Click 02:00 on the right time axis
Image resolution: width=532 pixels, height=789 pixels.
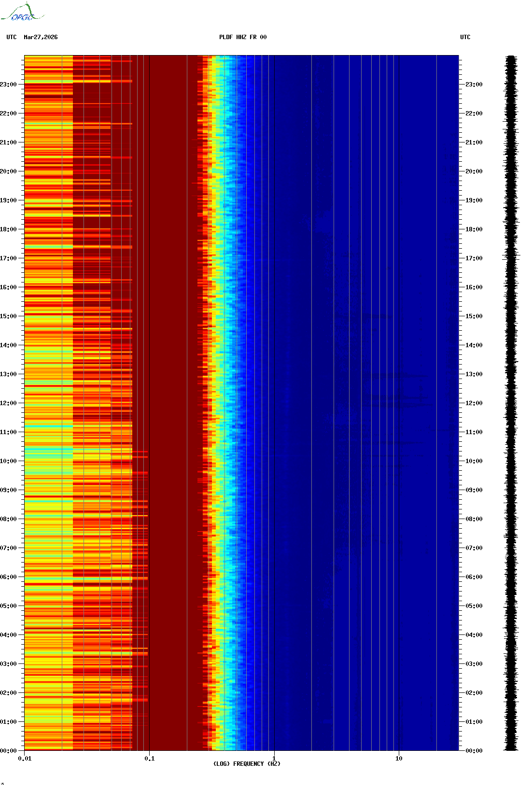[474, 693]
